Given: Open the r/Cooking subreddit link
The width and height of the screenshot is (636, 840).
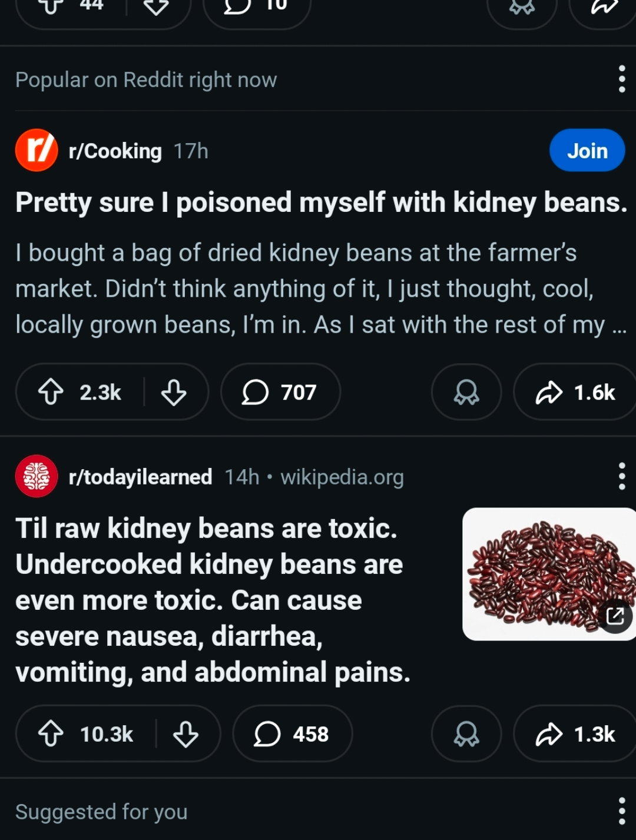Looking at the screenshot, I should coord(115,151).
